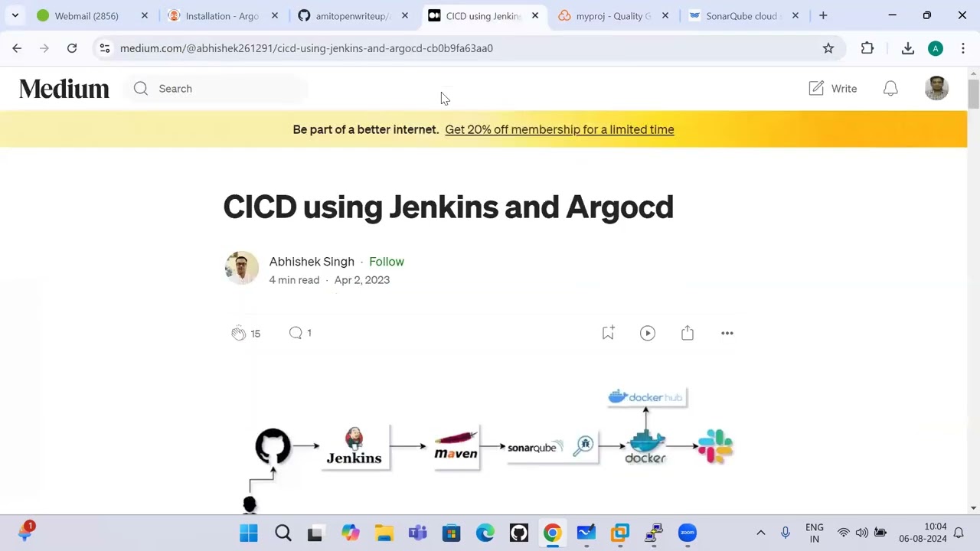
Task: Bookmark this page with the star
Action: point(828,48)
